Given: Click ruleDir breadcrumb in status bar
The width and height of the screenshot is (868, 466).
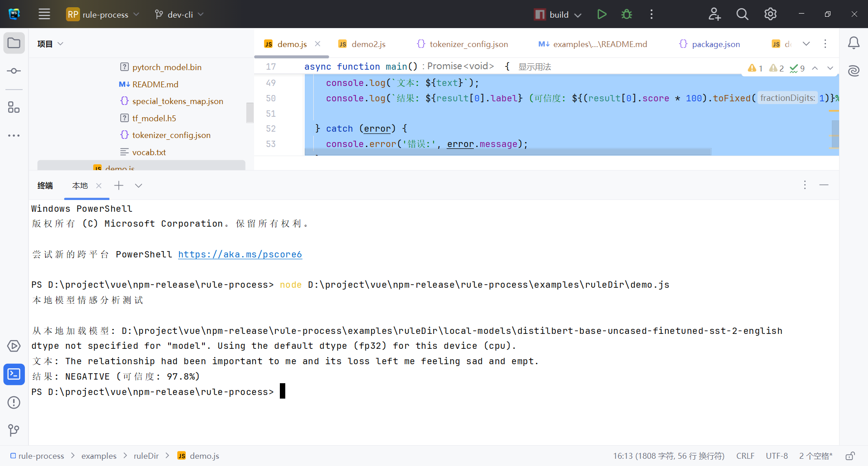Looking at the screenshot, I should tap(146, 456).
